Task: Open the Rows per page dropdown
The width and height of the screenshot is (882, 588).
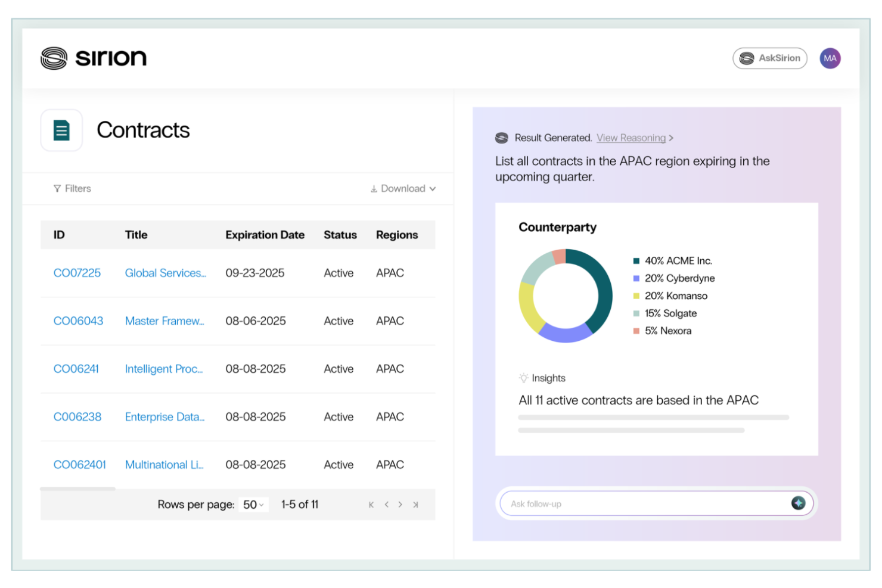Action: 253,504
